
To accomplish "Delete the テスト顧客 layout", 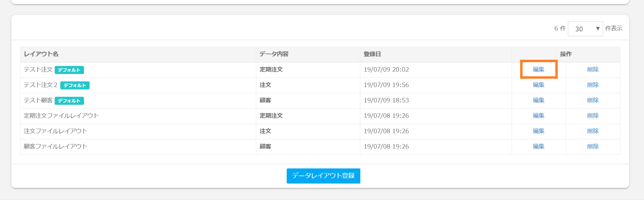I will tap(593, 100).
